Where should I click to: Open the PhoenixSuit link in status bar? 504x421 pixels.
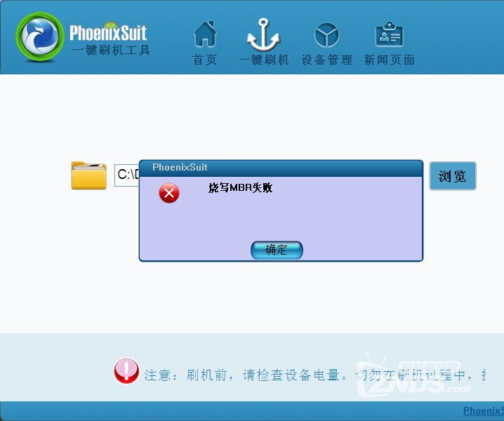coord(484,410)
